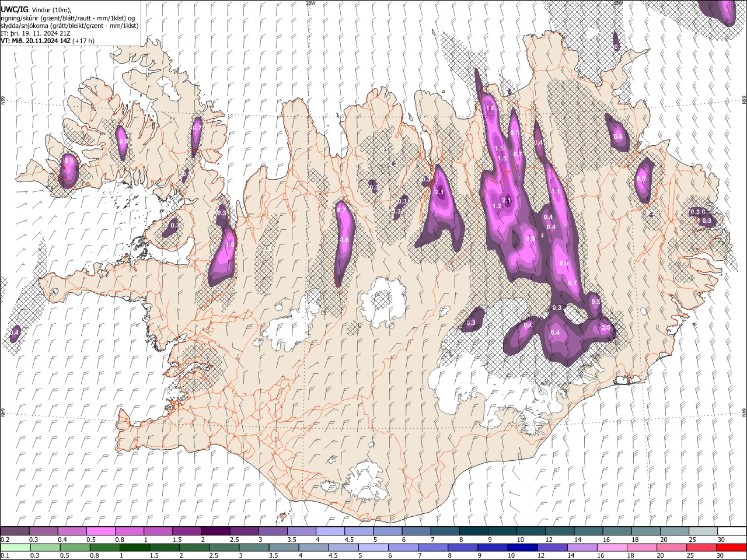The image size is (747, 560).
Task: Select lower legend swatch between 0.1 and 0.3
Action: coord(15,547)
